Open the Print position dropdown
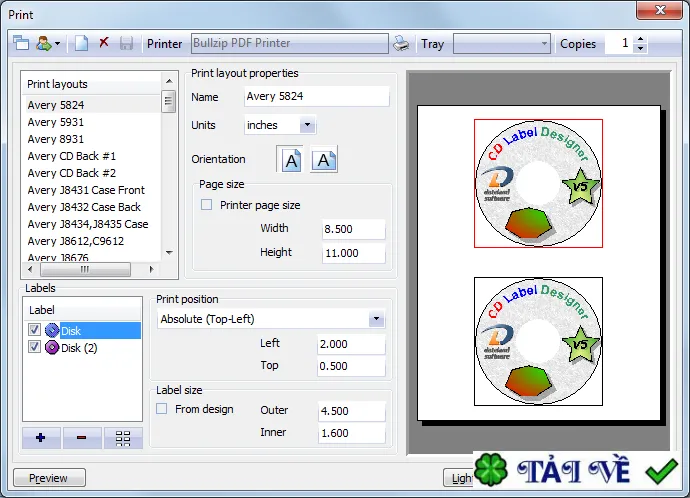This screenshot has width=690, height=498. tap(376, 319)
